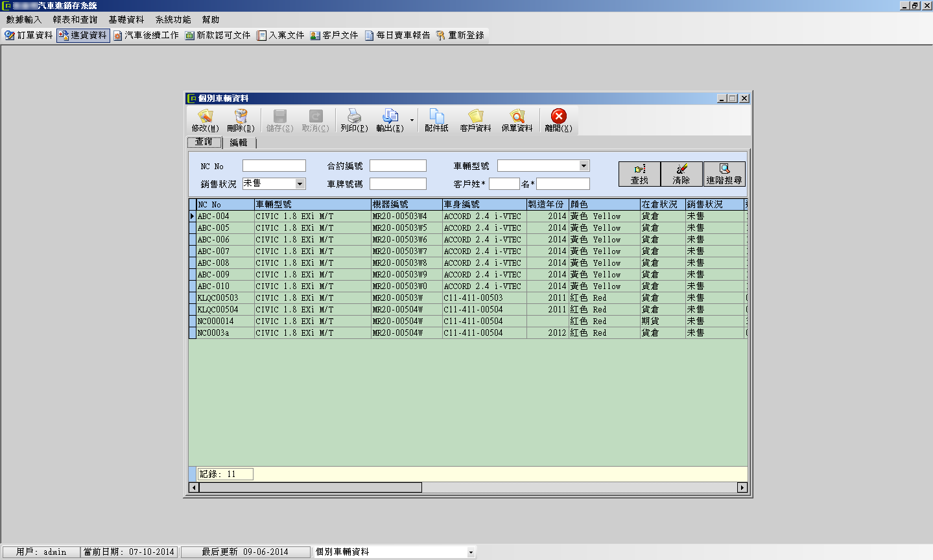Expand the status bar window selector dropdown
The height and width of the screenshot is (560, 933).
(x=471, y=552)
